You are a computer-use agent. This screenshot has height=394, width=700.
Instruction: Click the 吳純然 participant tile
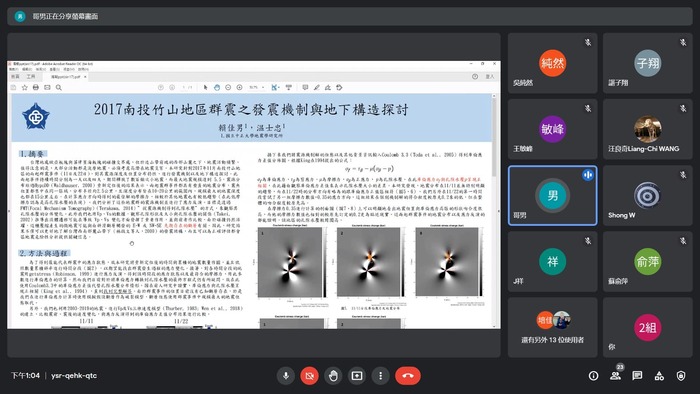tap(552, 63)
